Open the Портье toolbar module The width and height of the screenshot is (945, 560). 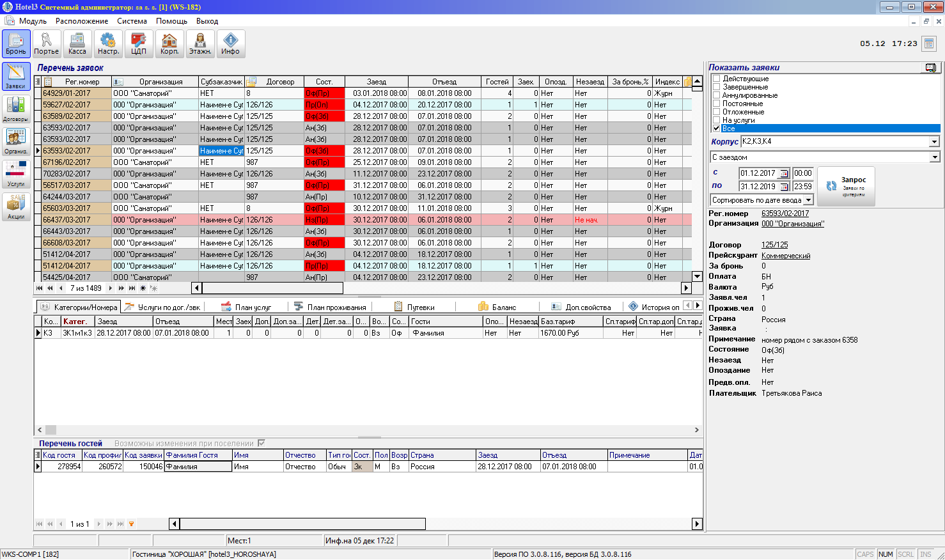(x=47, y=44)
